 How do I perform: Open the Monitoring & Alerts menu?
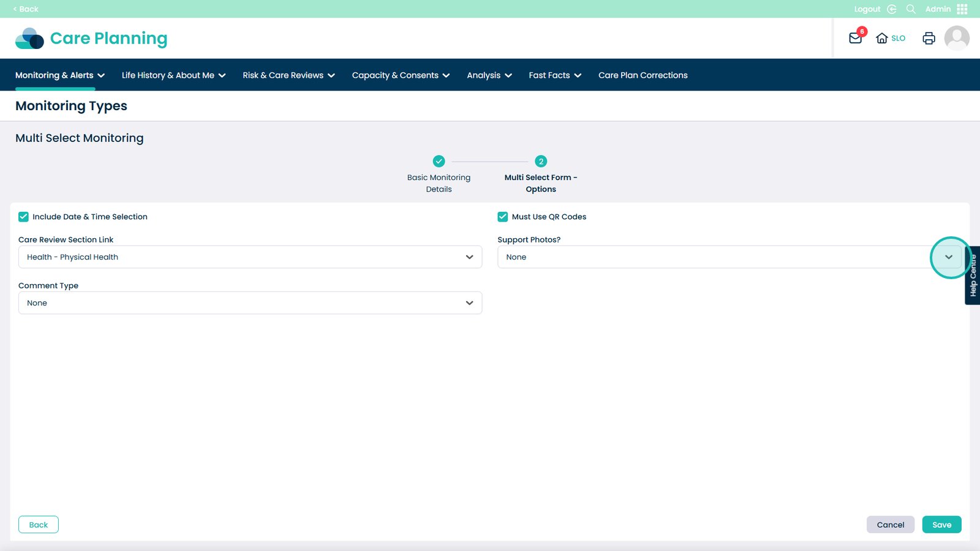pos(60,75)
